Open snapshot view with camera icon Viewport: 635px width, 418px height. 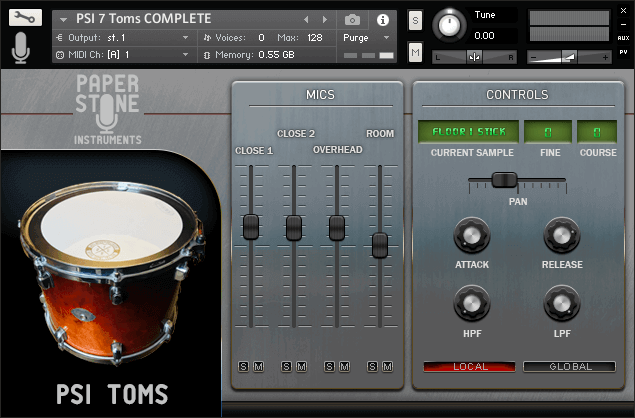[352, 19]
